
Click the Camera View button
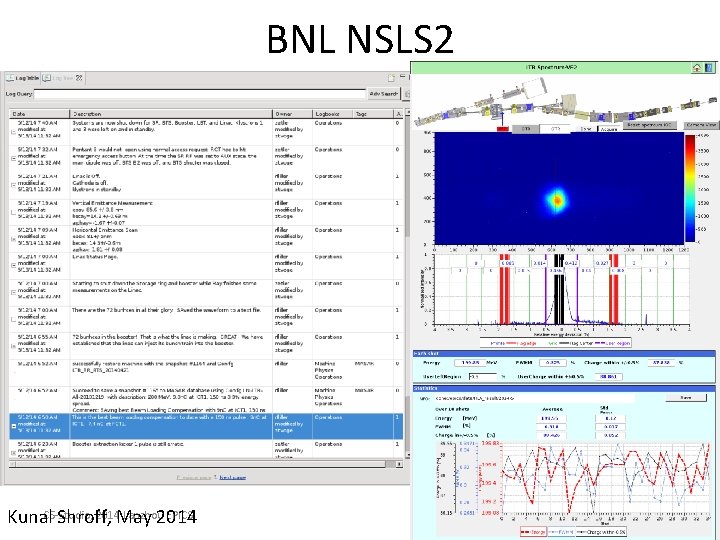[701, 125]
